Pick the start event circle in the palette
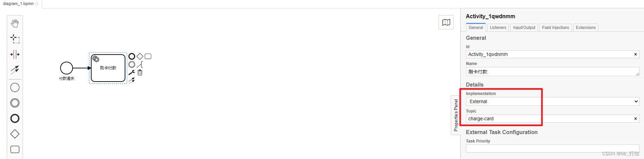Screen dimensions: 644x159 pos(15,88)
